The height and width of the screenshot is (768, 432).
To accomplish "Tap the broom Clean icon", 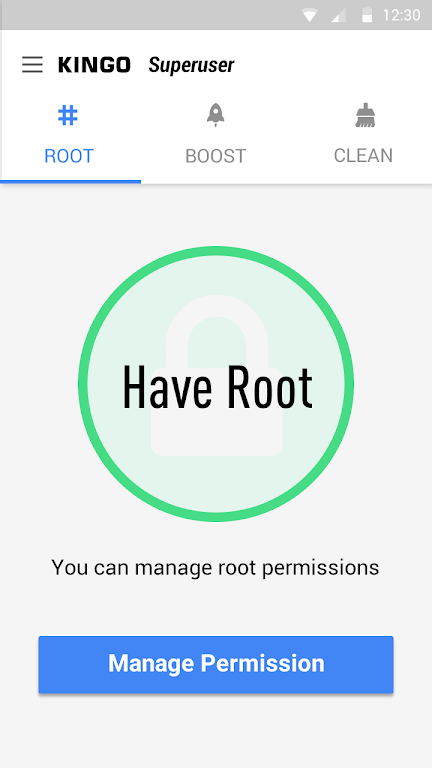I will 365,116.
